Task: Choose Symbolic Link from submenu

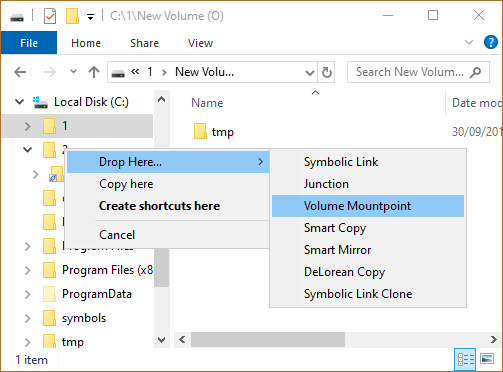Action: (368, 162)
